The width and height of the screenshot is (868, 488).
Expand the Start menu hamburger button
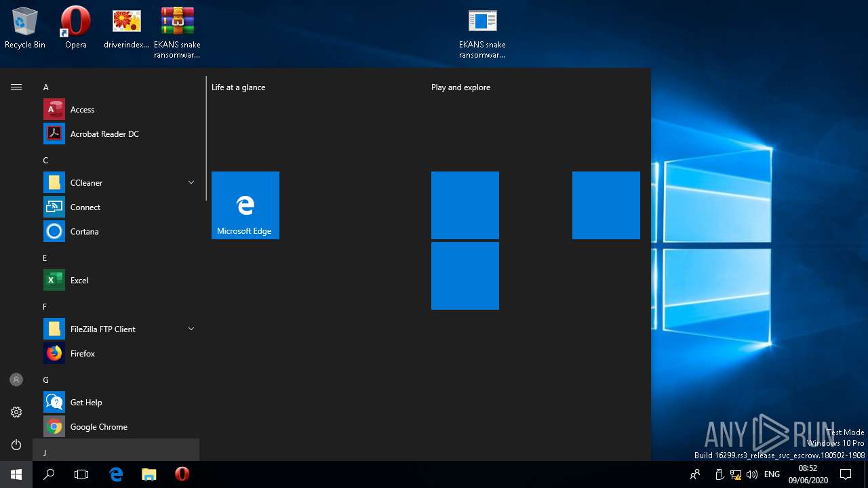coord(16,87)
